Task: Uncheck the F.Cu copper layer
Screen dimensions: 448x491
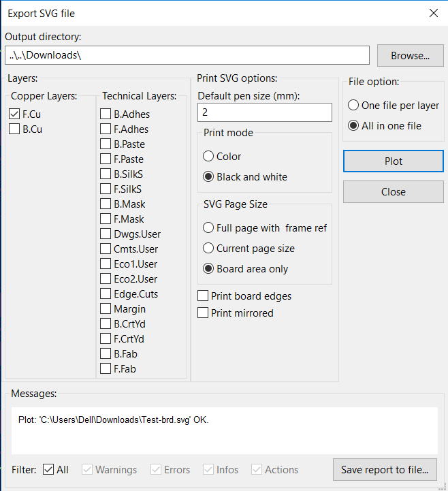Action: [x=16, y=114]
